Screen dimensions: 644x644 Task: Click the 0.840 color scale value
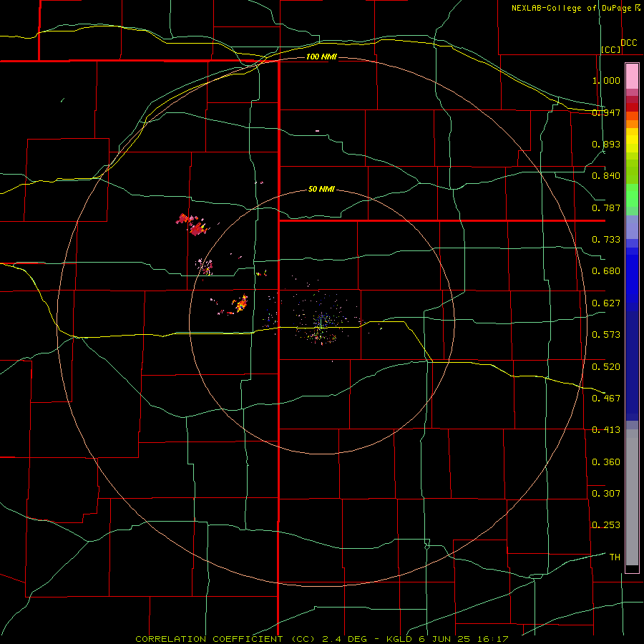point(606,176)
